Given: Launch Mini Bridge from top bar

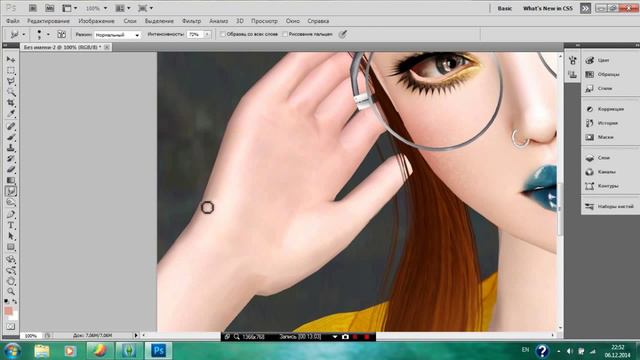Looking at the screenshot, I should [x=49, y=8].
